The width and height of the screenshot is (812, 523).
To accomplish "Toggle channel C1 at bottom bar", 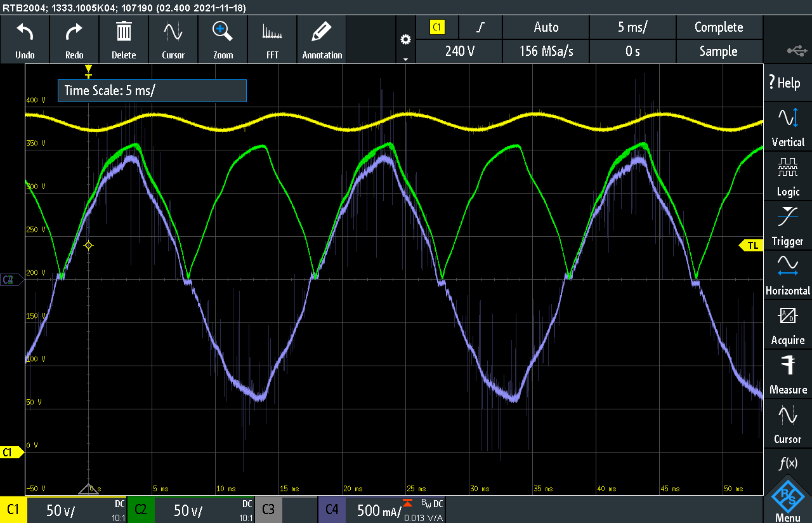I will (x=13, y=510).
